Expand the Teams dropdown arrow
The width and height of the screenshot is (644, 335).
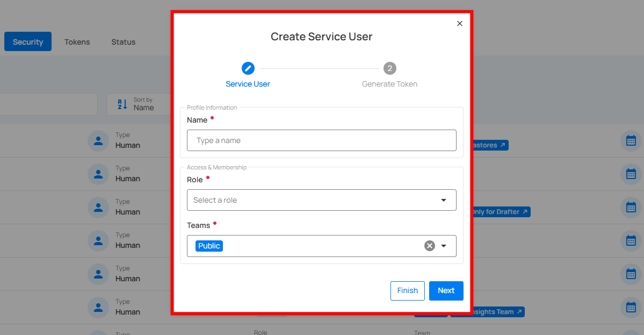click(444, 246)
